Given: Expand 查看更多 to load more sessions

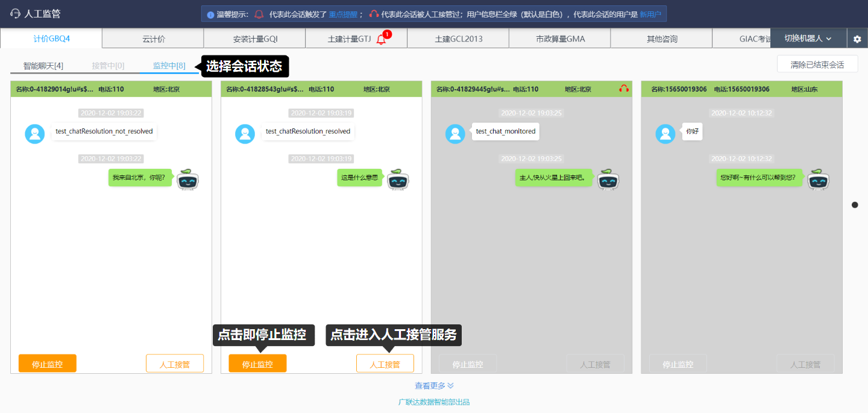Looking at the screenshot, I should click(x=434, y=386).
